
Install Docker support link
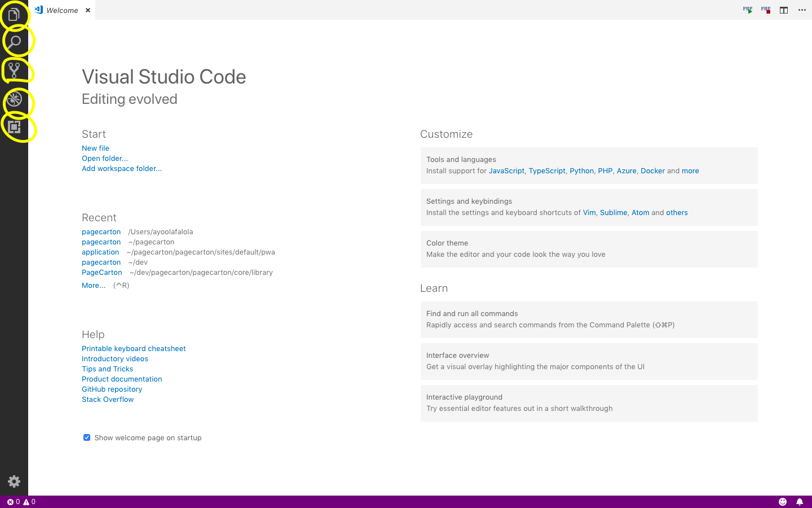point(652,171)
